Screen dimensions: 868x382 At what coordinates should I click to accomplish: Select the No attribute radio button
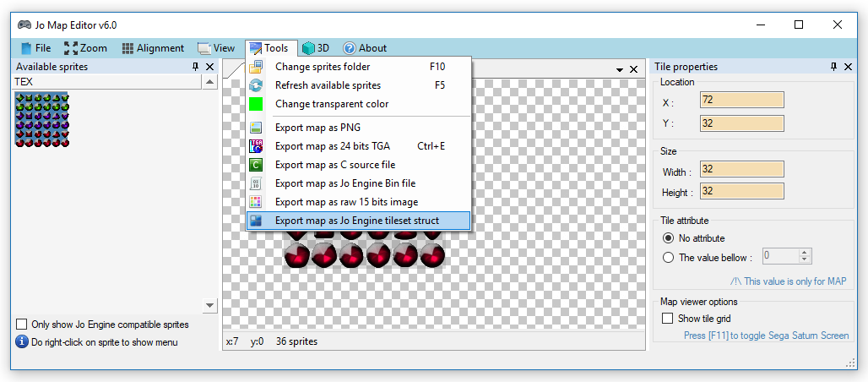(668, 238)
